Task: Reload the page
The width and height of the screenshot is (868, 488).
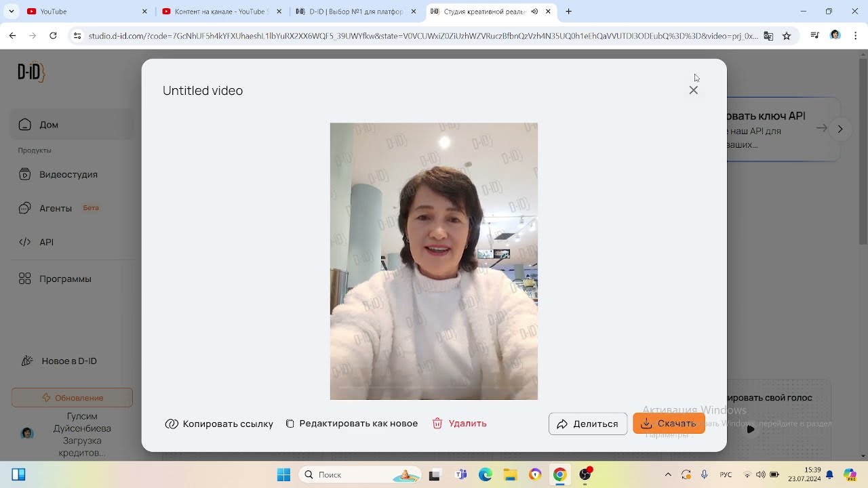Action: click(x=53, y=36)
